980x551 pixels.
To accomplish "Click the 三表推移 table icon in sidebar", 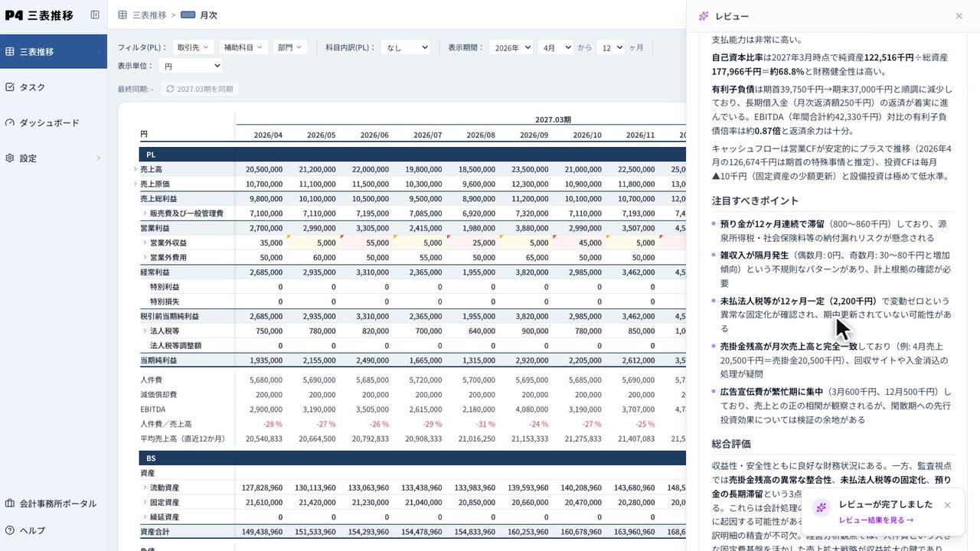I will pos(10,52).
